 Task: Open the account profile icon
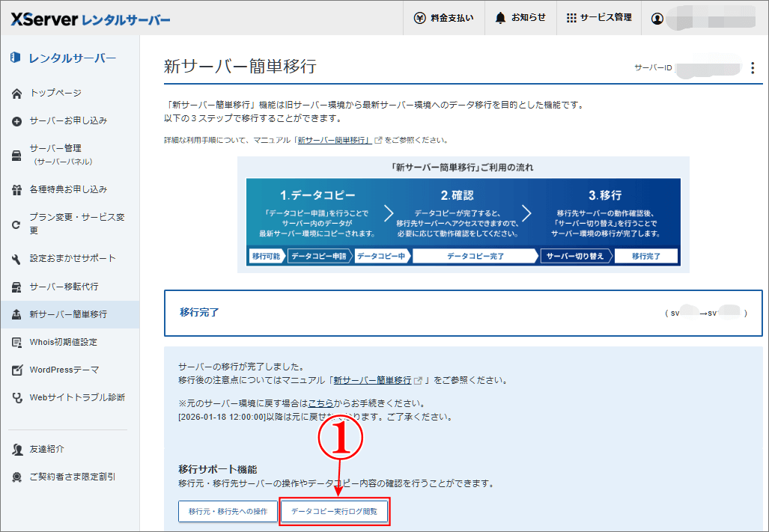coord(657,18)
